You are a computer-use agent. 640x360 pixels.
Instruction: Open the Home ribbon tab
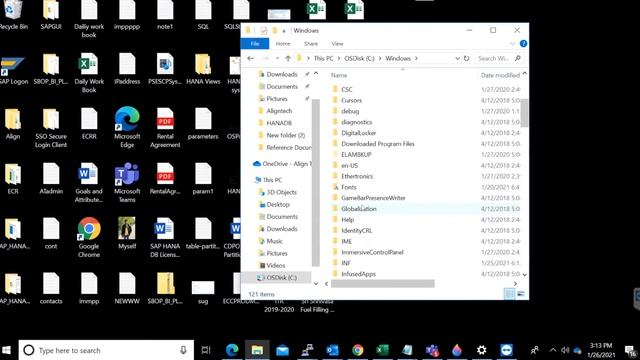pos(283,44)
